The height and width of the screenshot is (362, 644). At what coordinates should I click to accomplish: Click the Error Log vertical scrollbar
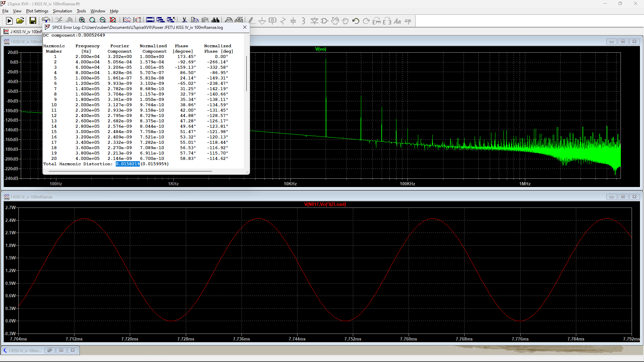tap(247, 74)
